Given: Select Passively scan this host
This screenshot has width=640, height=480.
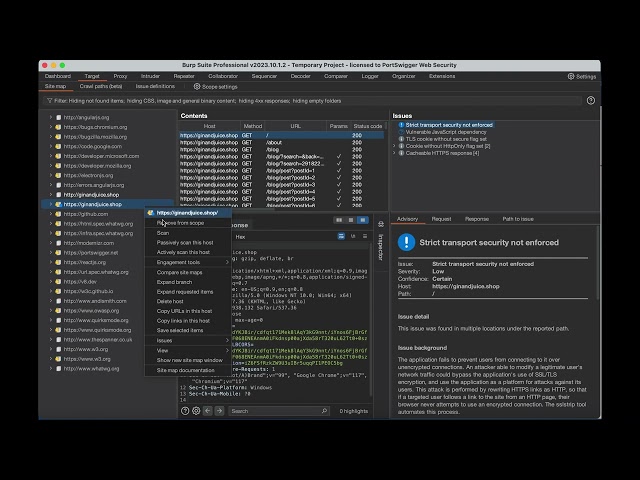Looking at the screenshot, I should [x=188, y=242].
